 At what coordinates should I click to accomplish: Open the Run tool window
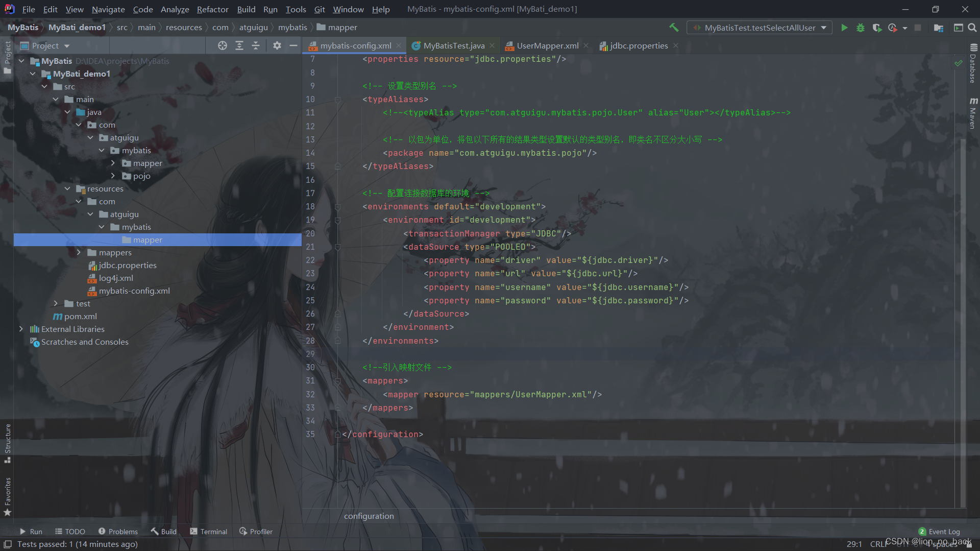31,531
